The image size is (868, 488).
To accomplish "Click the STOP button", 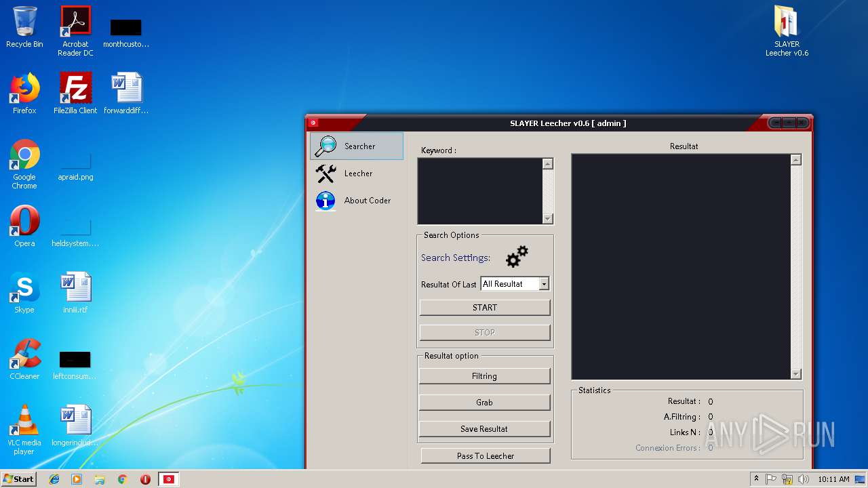I will click(485, 333).
